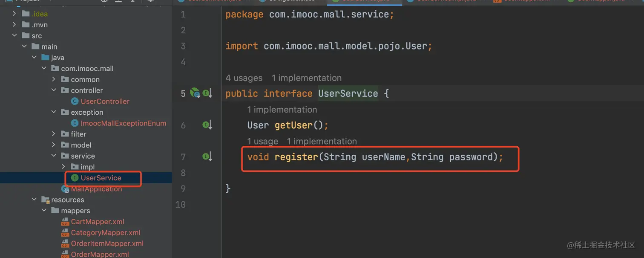Click the implemented-by gutter icon beside getUser
This screenshot has width=644, height=258.
[207, 125]
